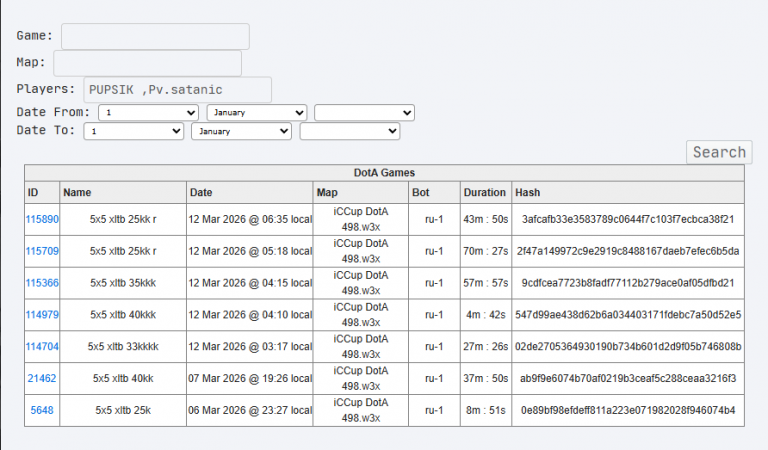Click date '07 Mar 2026 @ 19:26 local'
This screenshot has height=450, width=768.
point(250,379)
